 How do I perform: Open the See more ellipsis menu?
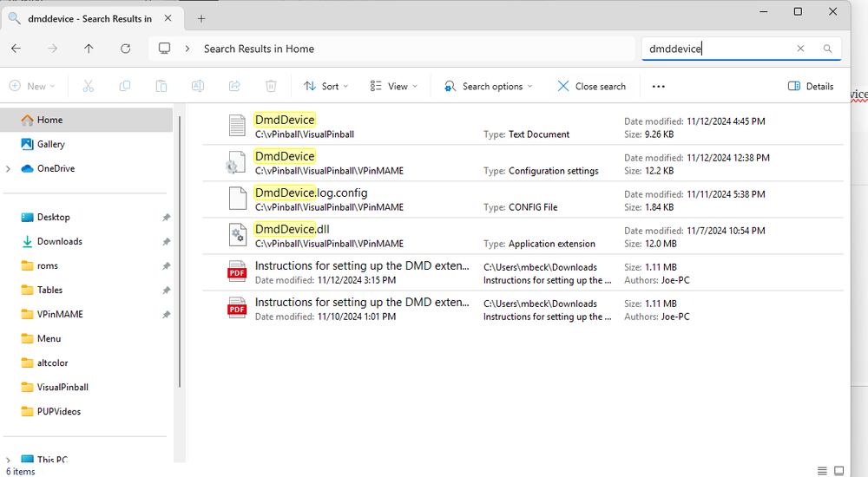coord(658,87)
